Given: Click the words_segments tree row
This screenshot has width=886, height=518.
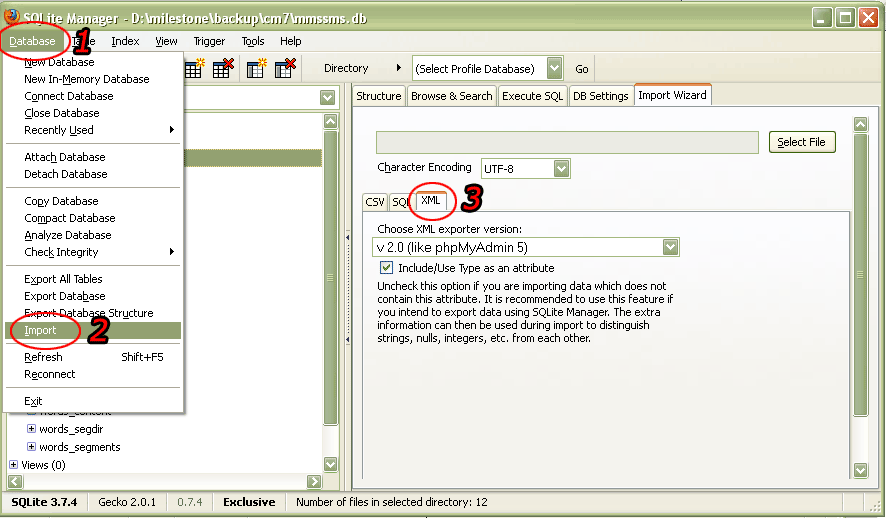Looking at the screenshot, I should coord(80,447).
